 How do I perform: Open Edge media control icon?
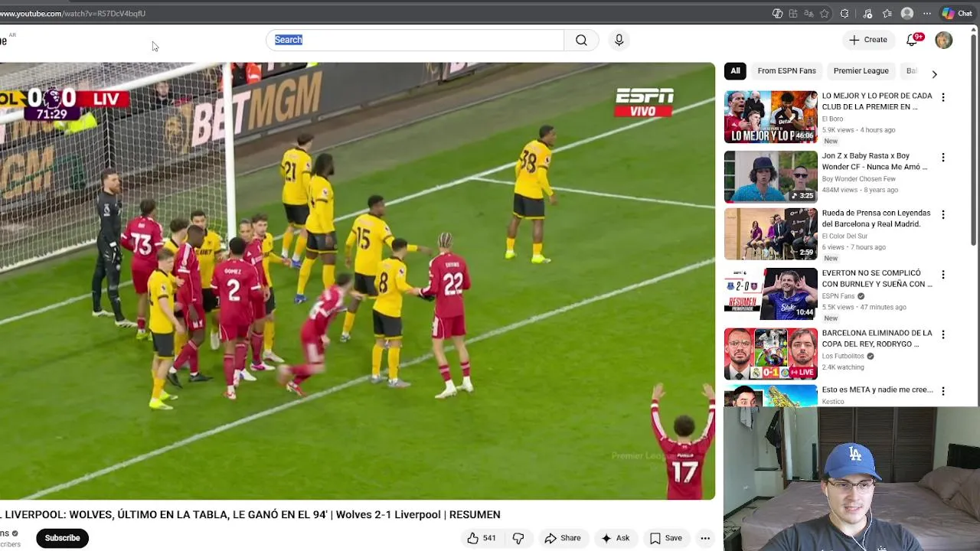867,13
